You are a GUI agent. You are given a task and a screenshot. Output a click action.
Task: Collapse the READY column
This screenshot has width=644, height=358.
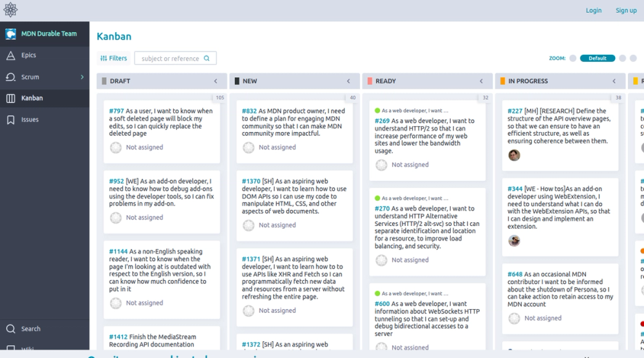tap(481, 81)
